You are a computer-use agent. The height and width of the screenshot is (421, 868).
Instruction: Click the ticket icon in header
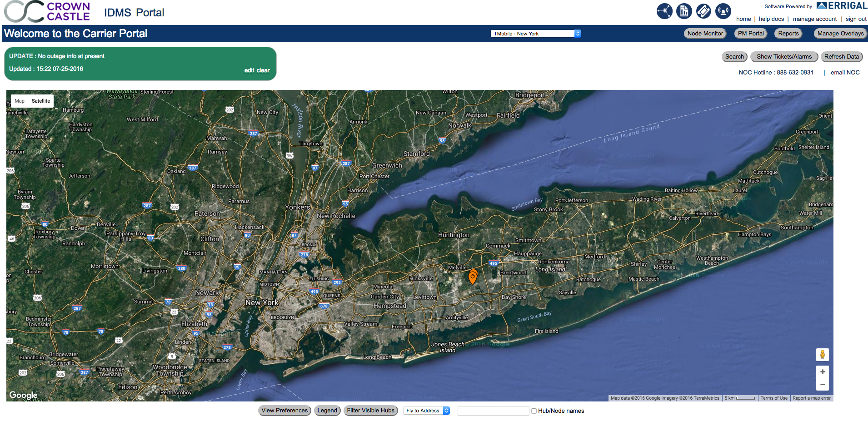click(703, 11)
